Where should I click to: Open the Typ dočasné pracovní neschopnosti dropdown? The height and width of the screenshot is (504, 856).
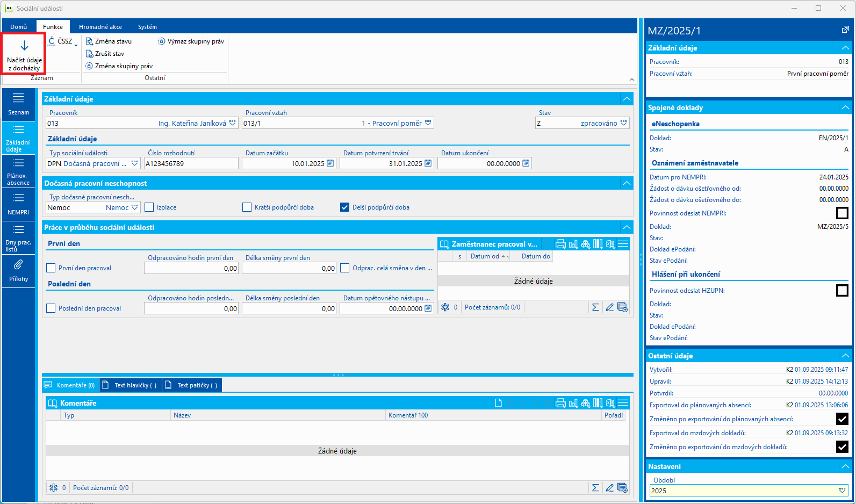tap(135, 207)
